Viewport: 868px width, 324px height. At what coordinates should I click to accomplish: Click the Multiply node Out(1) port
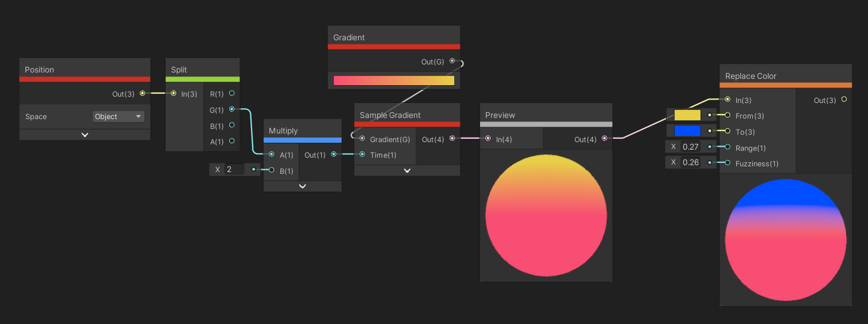point(334,154)
